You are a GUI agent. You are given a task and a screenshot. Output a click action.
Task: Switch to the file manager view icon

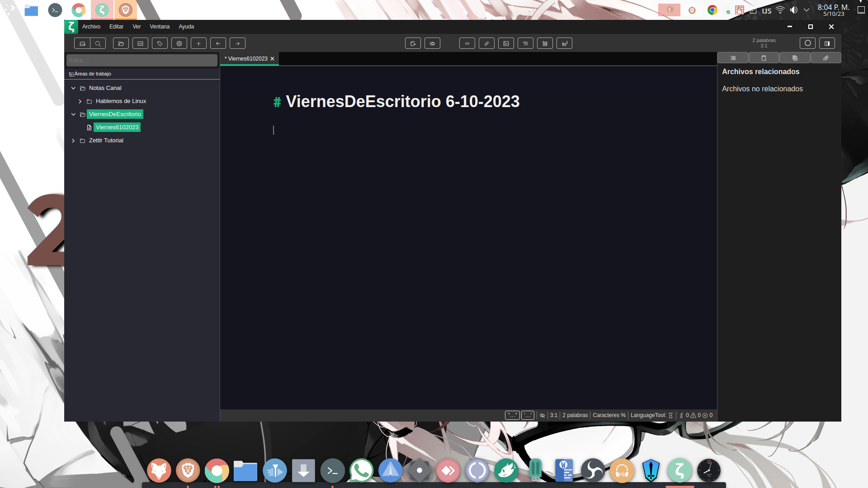(82, 43)
